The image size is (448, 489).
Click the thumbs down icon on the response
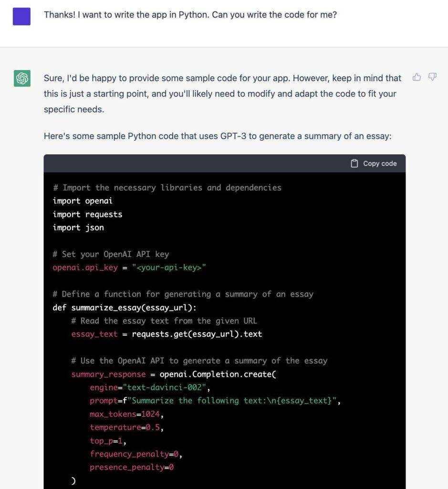pos(432,77)
